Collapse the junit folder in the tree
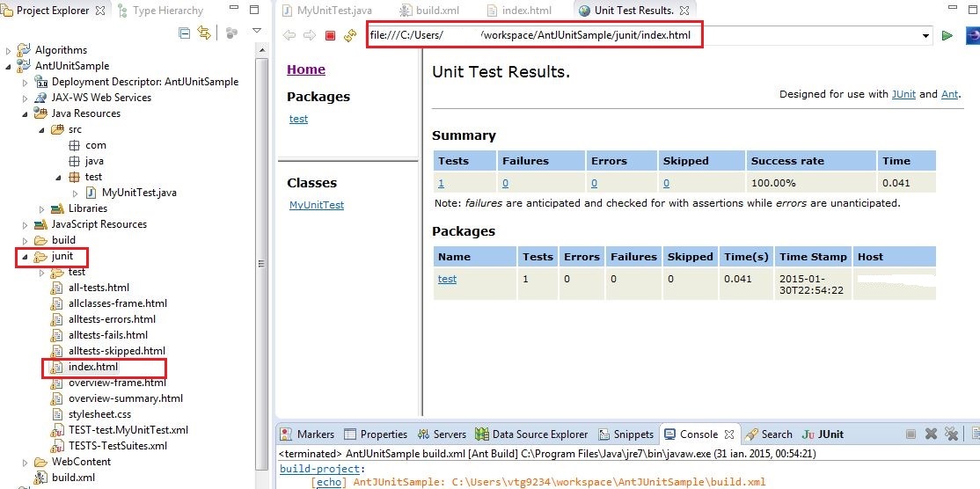The width and height of the screenshot is (980, 489). click(24, 257)
